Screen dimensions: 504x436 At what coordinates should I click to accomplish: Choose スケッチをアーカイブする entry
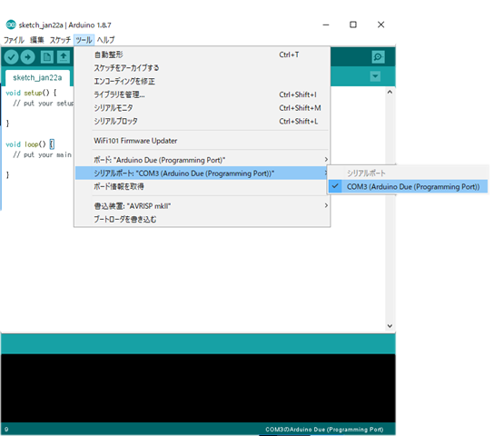click(203, 68)
